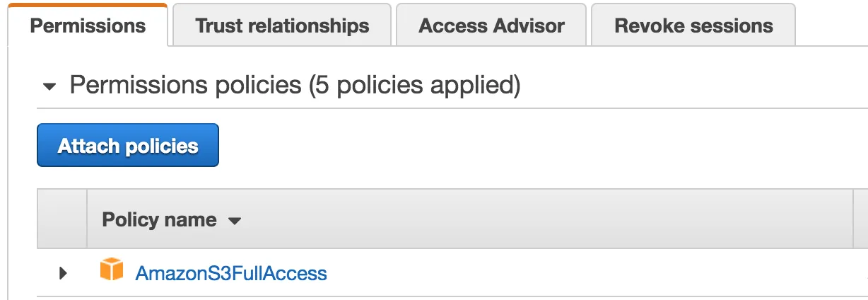Viewport: 868px width, 300px height.
Task: Click the partially visible rightmost column header
Action: [861, 219]
